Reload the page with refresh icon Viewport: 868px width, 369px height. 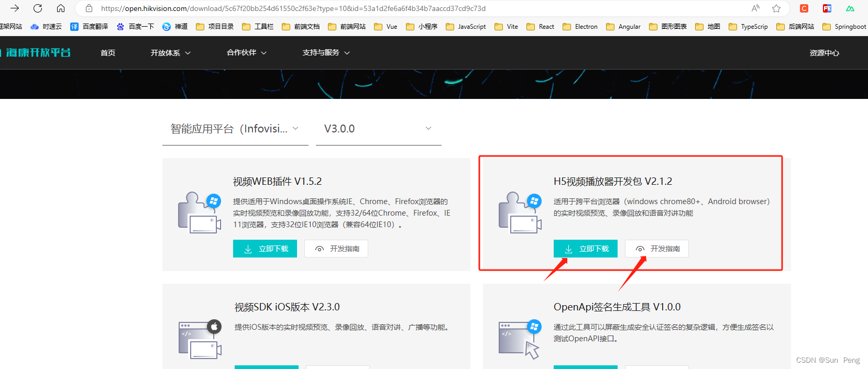pyautogui.click(x=38, y=8)
